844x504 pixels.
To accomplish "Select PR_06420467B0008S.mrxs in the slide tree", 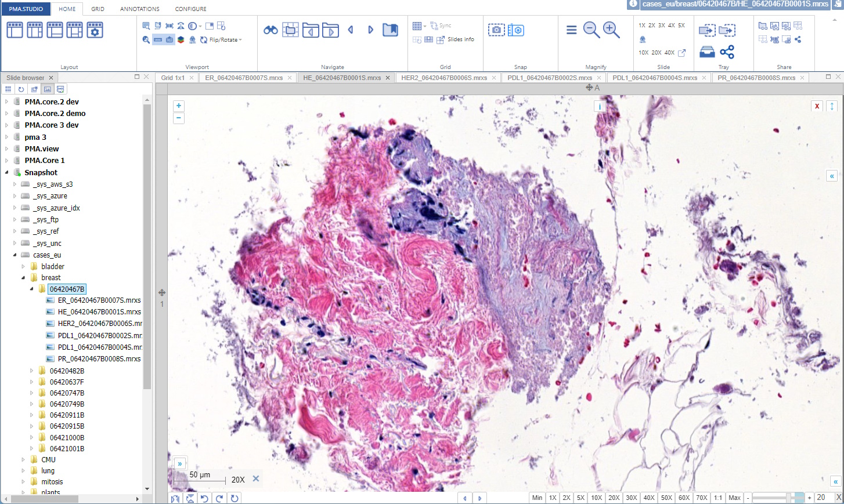I will click(99, 359).
